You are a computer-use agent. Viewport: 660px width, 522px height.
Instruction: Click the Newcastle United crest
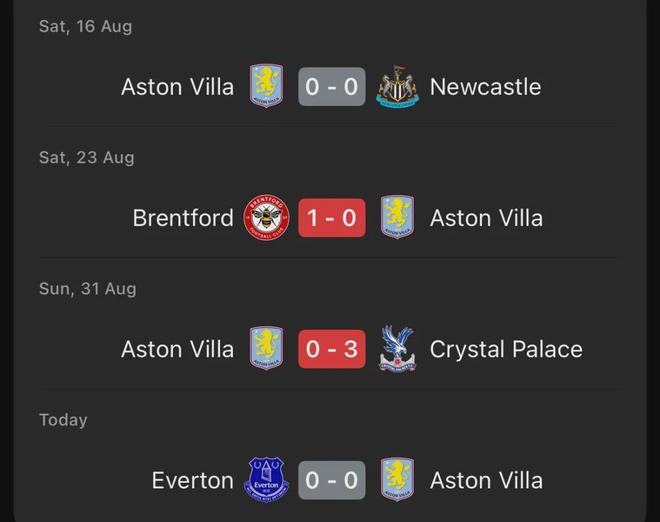click(397, 87)
